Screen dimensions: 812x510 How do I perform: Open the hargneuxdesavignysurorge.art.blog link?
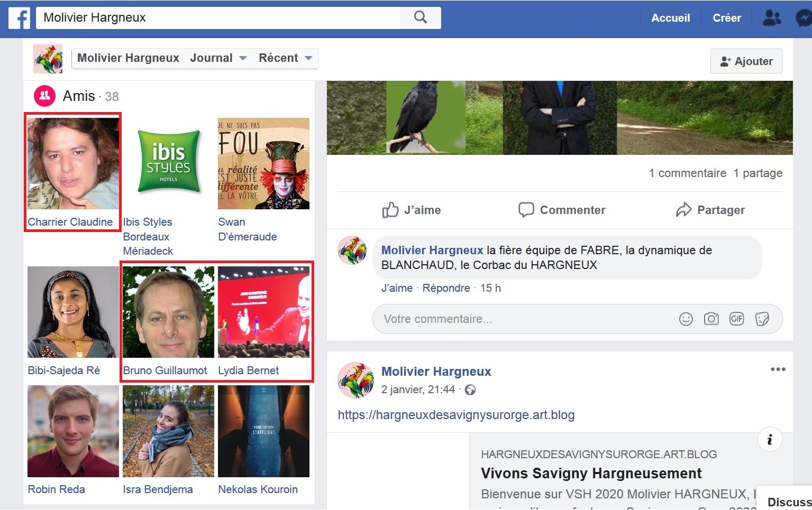pyautogui.click(x=456, y=415)
